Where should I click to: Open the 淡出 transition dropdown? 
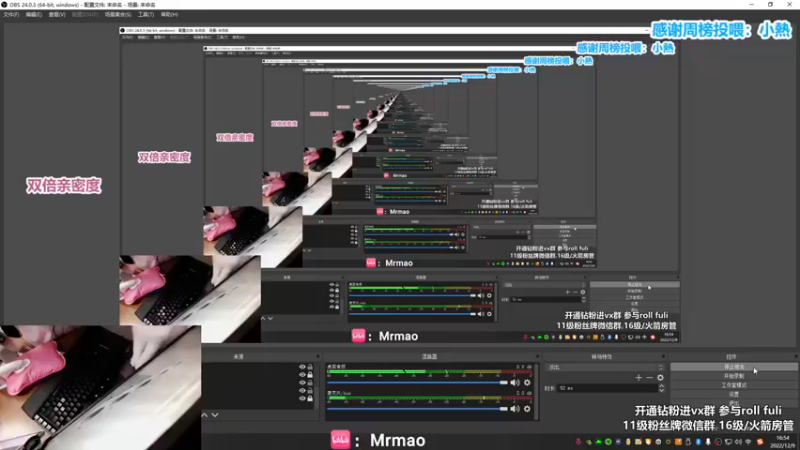pyautogui.click(x=605, y=367)
